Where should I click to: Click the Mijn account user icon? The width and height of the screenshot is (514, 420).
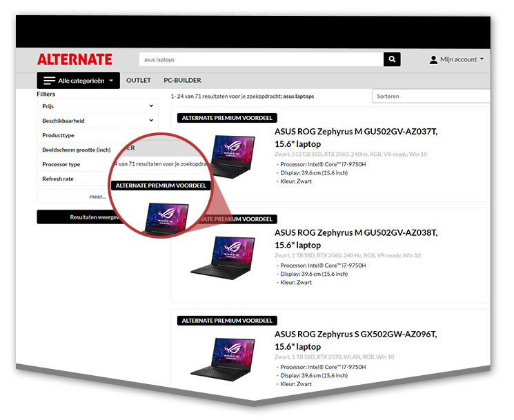pos(433,59)
